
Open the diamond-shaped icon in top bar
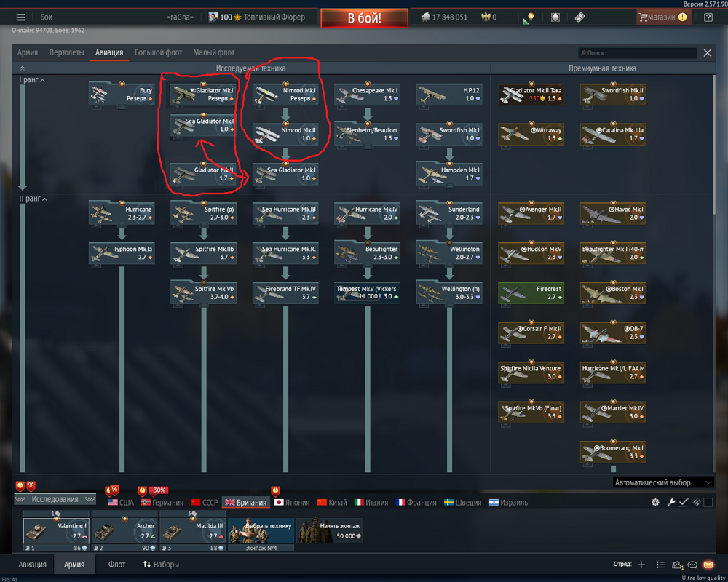(555, 17)
